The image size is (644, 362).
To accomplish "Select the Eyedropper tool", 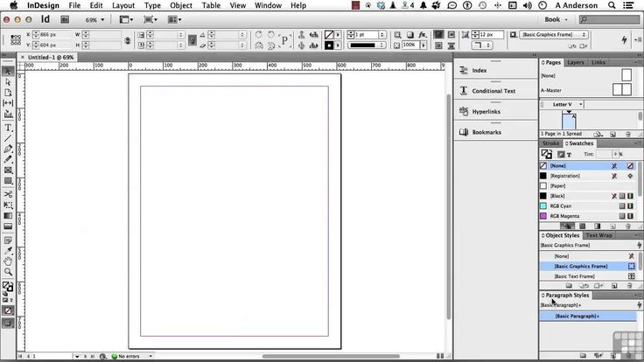I will coord(8,251).
